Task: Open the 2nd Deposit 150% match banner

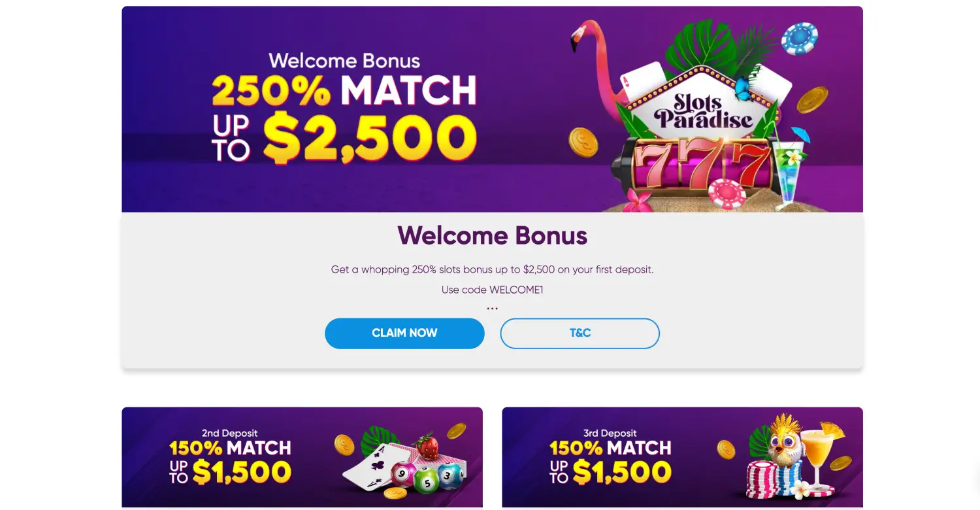Action: (302, 458)
